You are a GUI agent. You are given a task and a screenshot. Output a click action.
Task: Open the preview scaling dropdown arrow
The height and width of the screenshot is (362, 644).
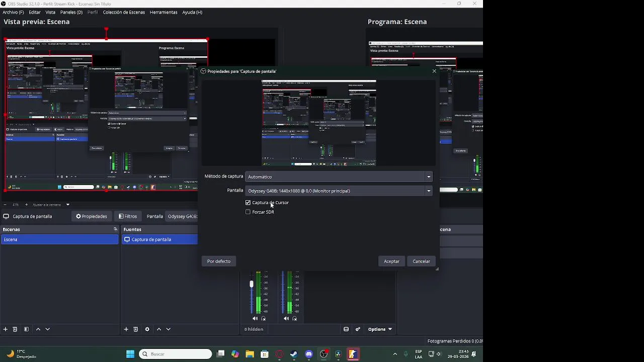[x=68, y=205]
